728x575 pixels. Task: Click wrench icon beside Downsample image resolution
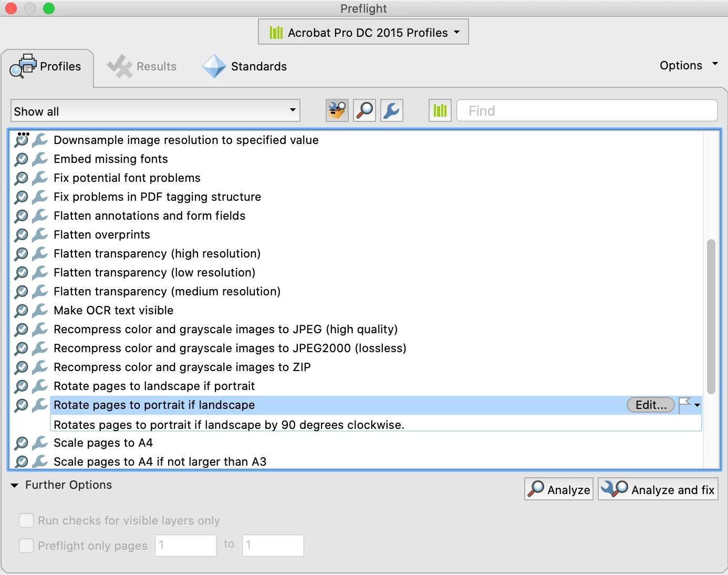coord(40,140)
